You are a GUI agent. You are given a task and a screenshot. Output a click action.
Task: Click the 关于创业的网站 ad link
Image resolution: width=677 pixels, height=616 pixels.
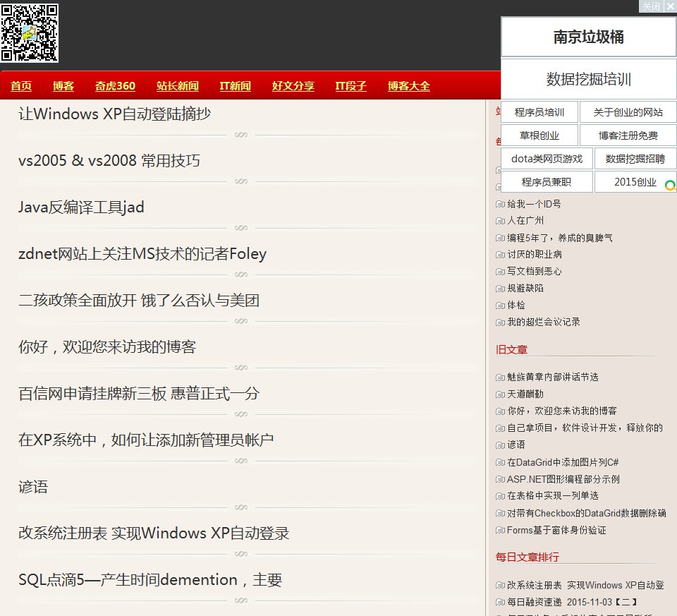628,112
